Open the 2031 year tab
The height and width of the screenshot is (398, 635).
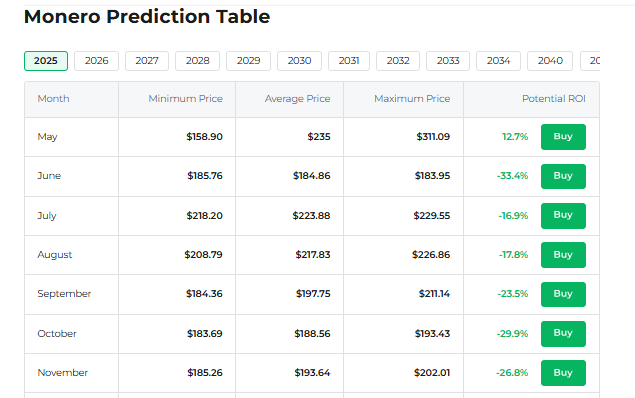[349, 61]
